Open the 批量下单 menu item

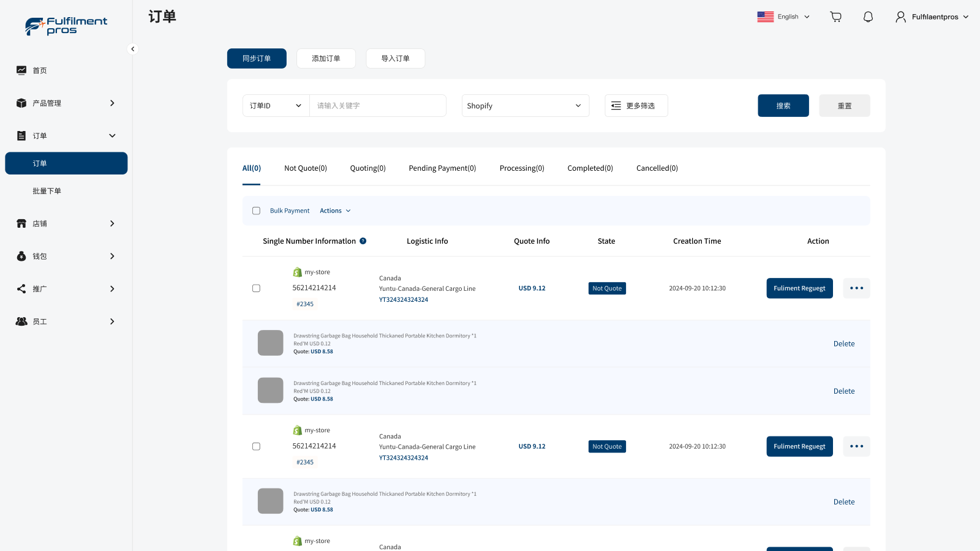click(x=47, y=190)
